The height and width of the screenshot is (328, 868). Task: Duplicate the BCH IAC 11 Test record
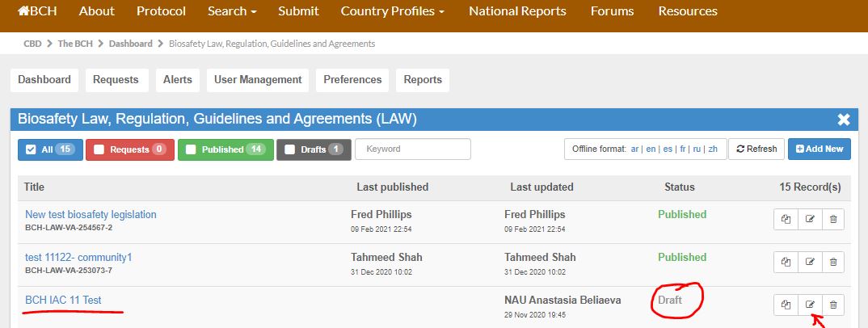[786, 305]
